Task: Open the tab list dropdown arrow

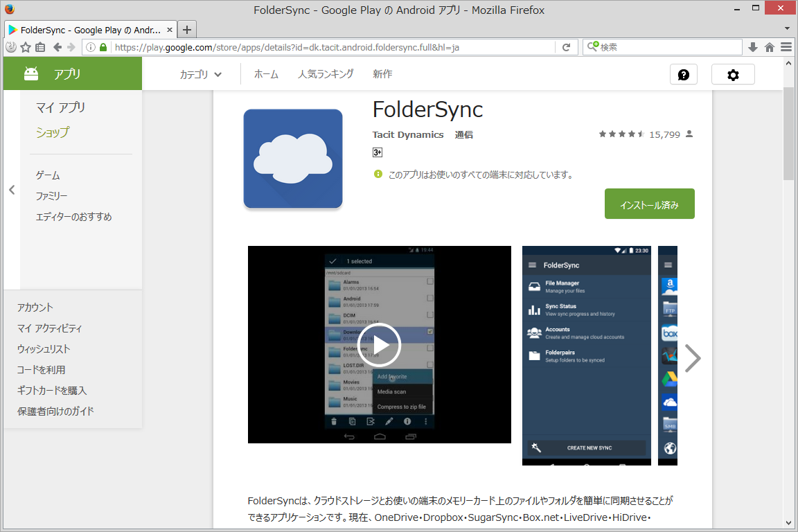Action: [x=788, y=28]
